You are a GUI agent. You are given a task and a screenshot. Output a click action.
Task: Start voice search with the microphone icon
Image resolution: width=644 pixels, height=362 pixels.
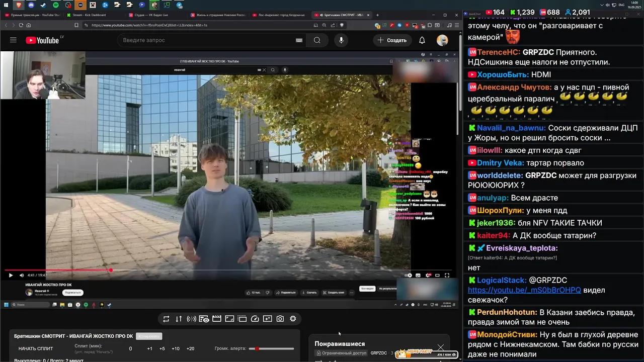pyautogui.click(x=341, y=40)
